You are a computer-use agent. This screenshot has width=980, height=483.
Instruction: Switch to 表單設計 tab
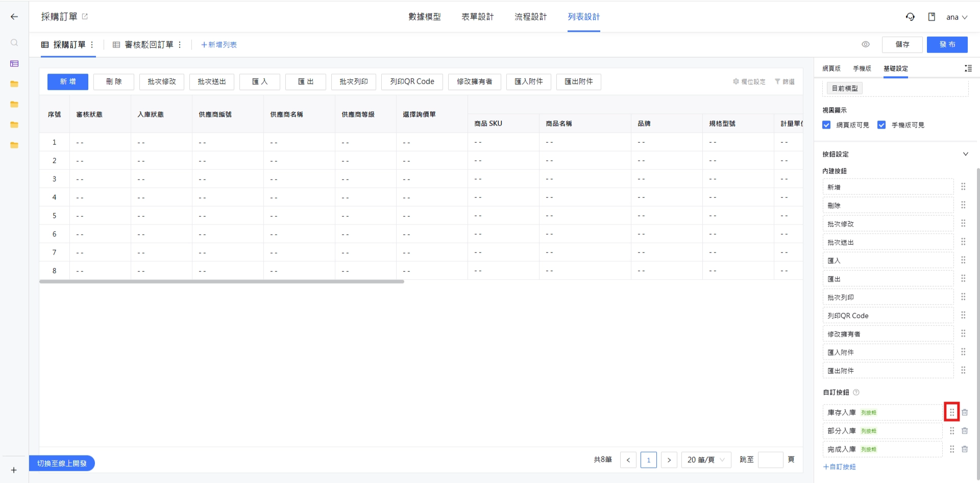[x=478, y=17]
